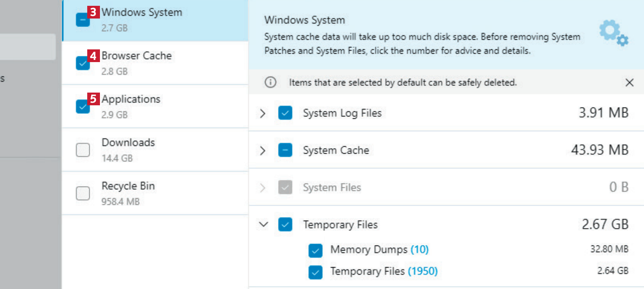
Task: Uncheck the System Log Files checkbox
Action: click(x=285, y=113)
